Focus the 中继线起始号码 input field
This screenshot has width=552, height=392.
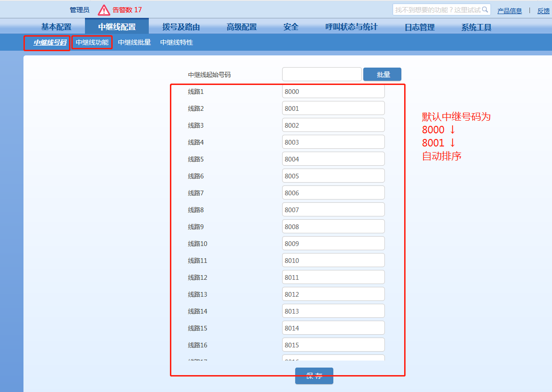[x=322, y=75]
